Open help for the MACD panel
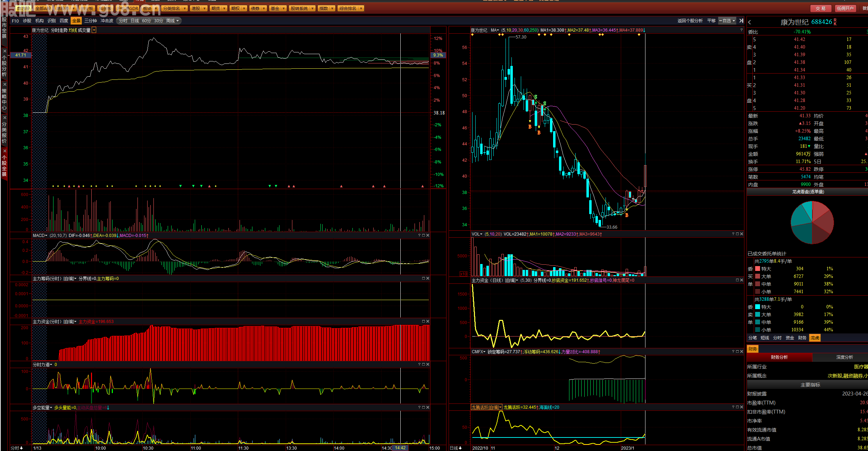 tap(419, 235)
